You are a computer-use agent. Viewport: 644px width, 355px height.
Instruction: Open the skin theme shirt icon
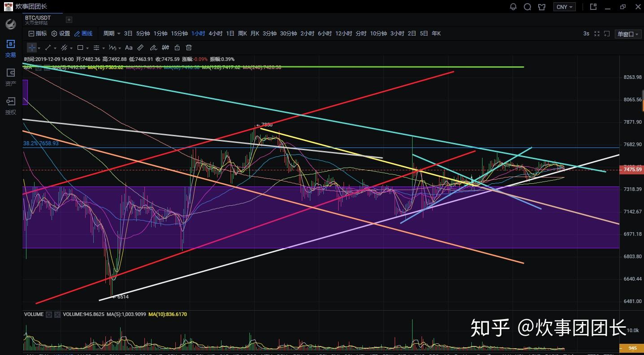click(542, 7)
